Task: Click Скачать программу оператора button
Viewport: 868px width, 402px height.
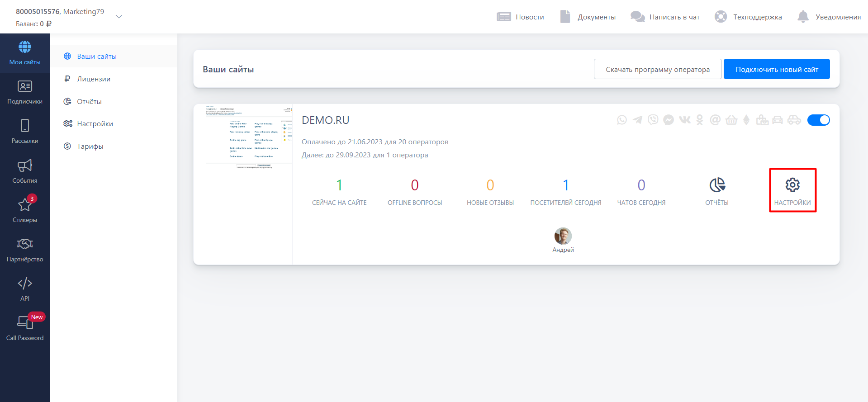Action: [657, 69]
